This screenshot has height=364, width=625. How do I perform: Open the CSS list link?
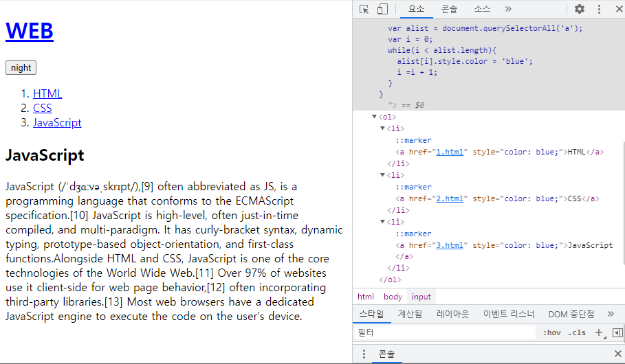(x=42, y=108)
